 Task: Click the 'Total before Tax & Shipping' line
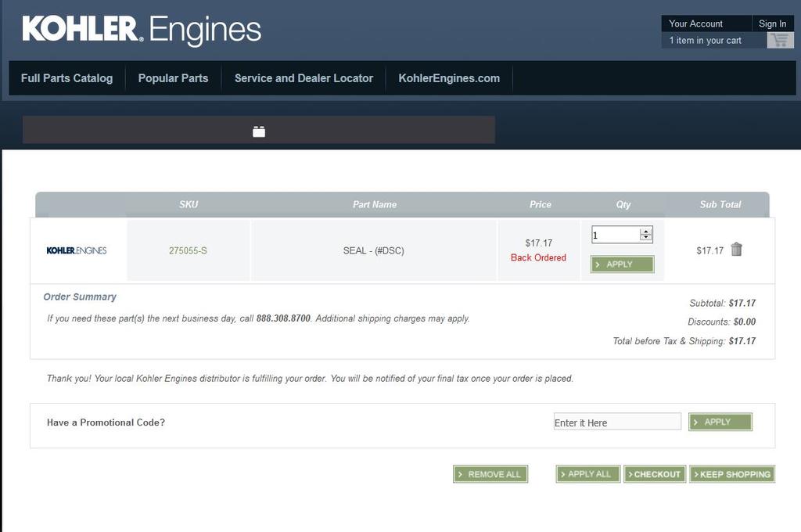pos(684,341)
